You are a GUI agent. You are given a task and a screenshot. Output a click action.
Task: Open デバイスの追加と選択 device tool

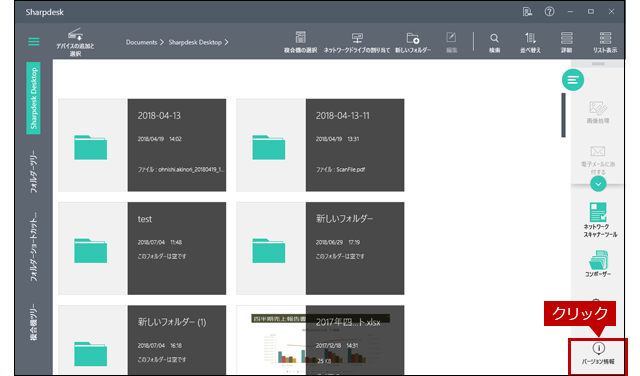point(75,42)
